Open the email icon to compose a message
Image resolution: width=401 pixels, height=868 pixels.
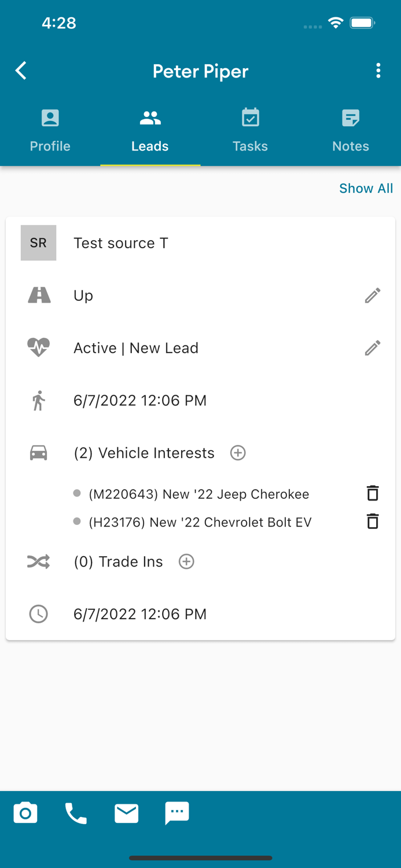point(126,812)
